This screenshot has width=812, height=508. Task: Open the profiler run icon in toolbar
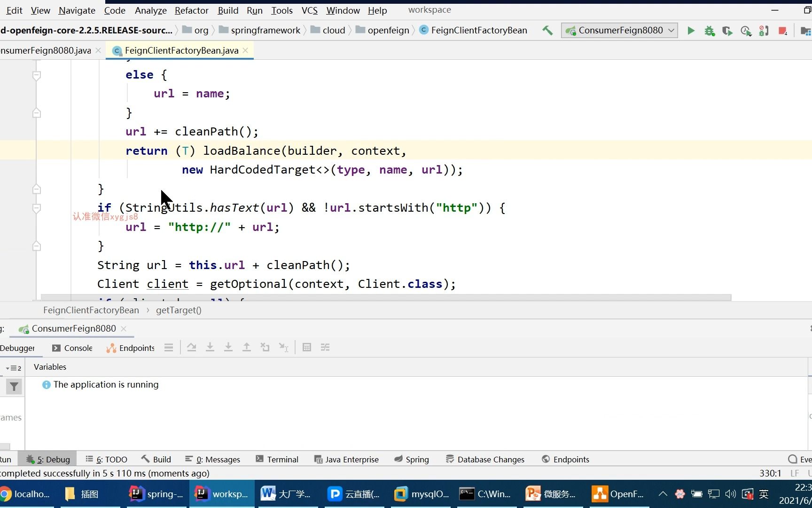click(x=746, y=31)
